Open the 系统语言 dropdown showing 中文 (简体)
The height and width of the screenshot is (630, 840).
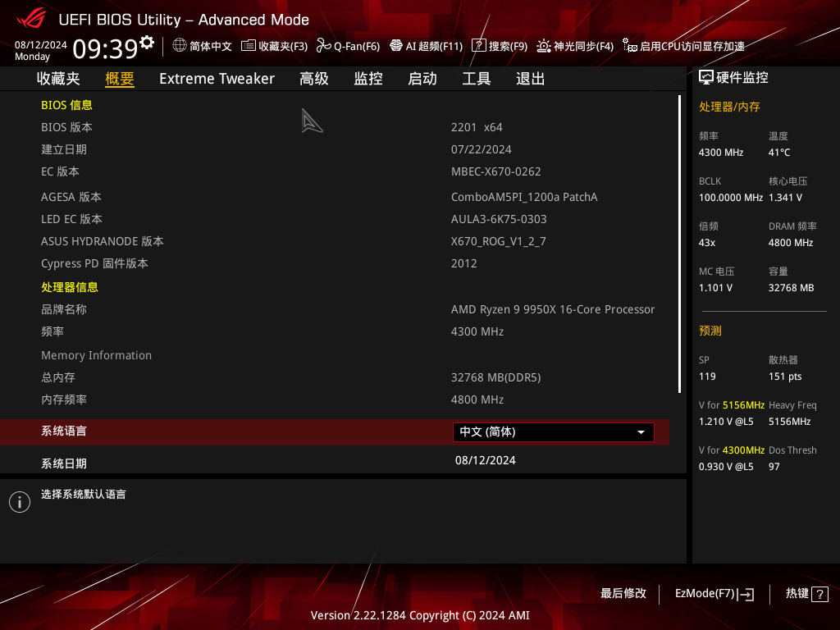point(554,432)
